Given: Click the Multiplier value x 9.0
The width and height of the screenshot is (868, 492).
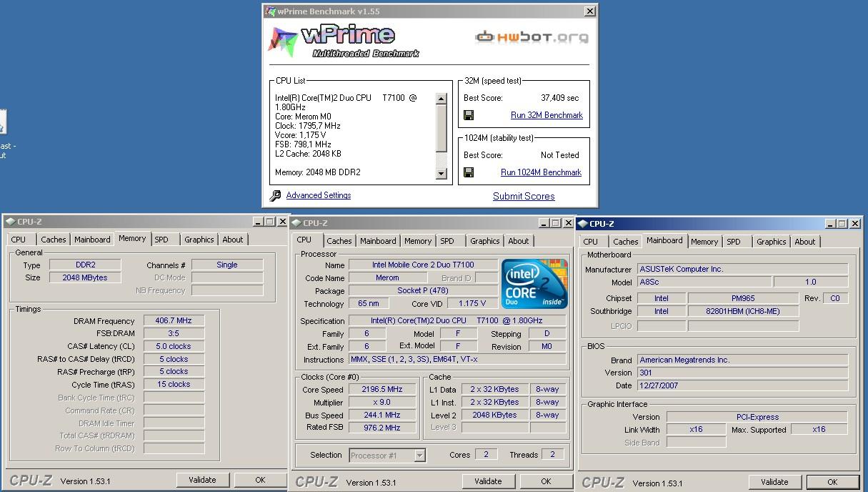Looking at the screenshot, I should coord(381,403).
